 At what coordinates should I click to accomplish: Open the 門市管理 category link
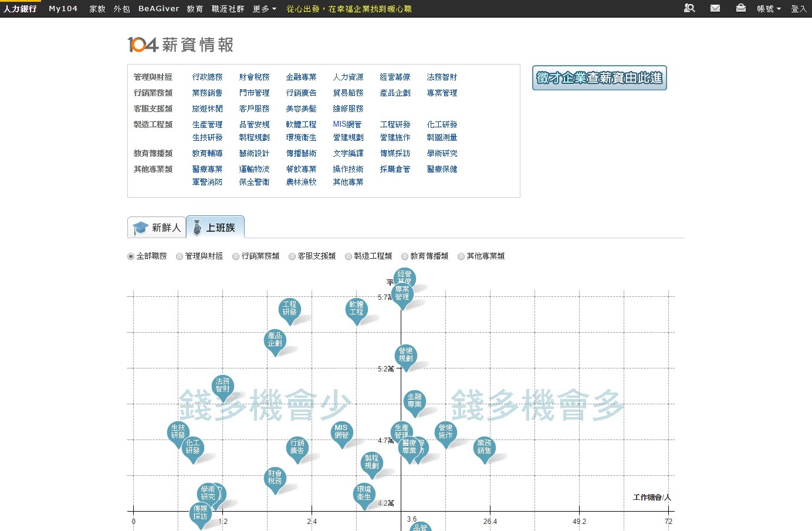click(x=255, y=93)
